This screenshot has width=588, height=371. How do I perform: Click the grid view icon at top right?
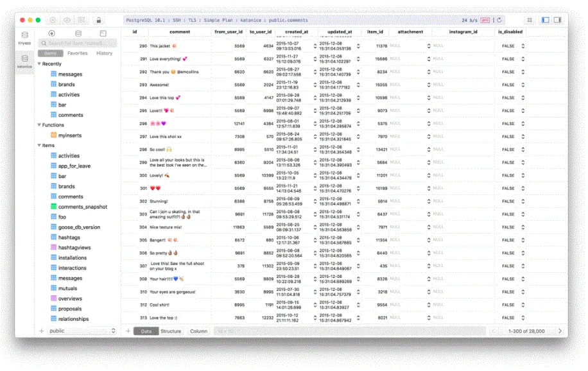[x=530, y=21]
